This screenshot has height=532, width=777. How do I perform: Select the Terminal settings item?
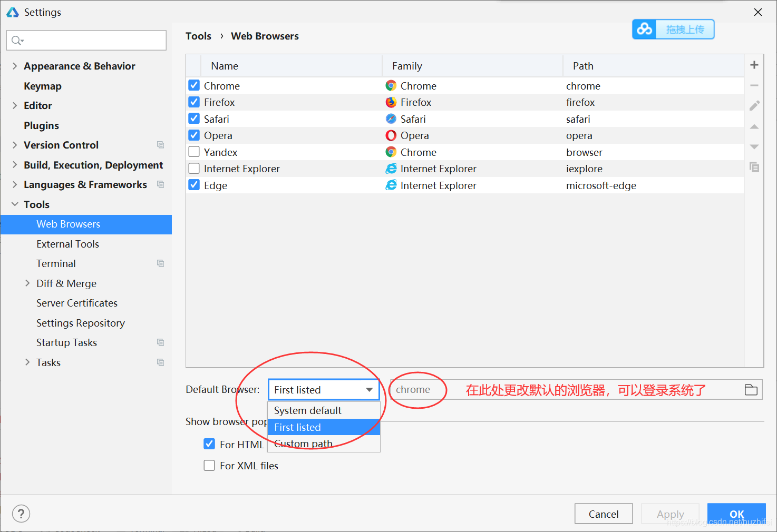click(x=56, y=263)
